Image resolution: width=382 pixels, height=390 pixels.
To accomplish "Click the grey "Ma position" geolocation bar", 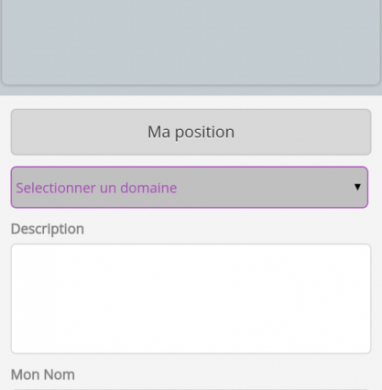I will pyautogui.click(x=191, y=132).
